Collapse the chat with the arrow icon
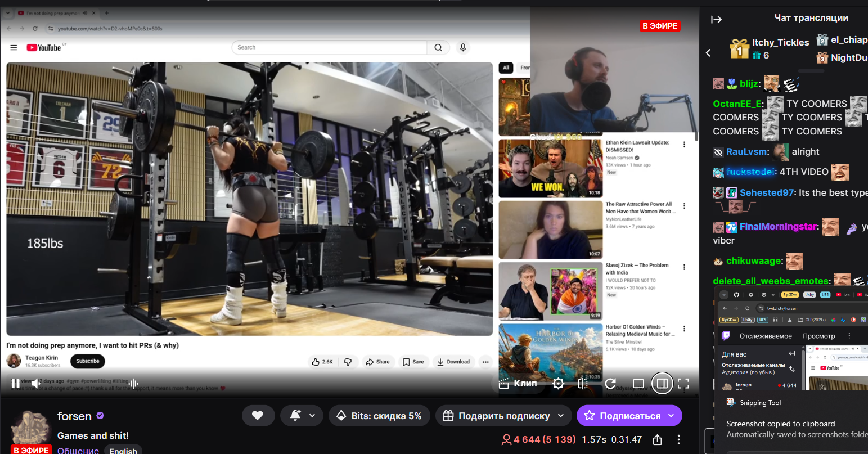Screen dimensions: 868x454 click(x=716, y=19)
